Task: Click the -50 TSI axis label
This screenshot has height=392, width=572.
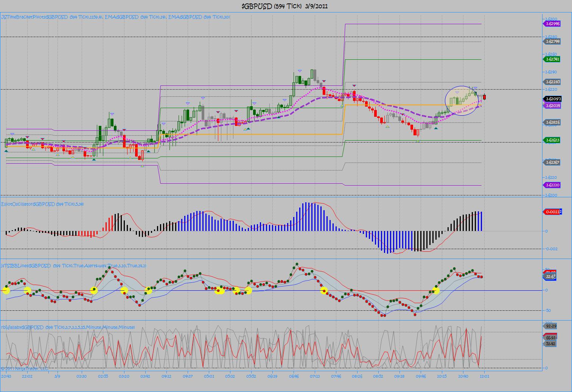Action: (x=547, y=310)
